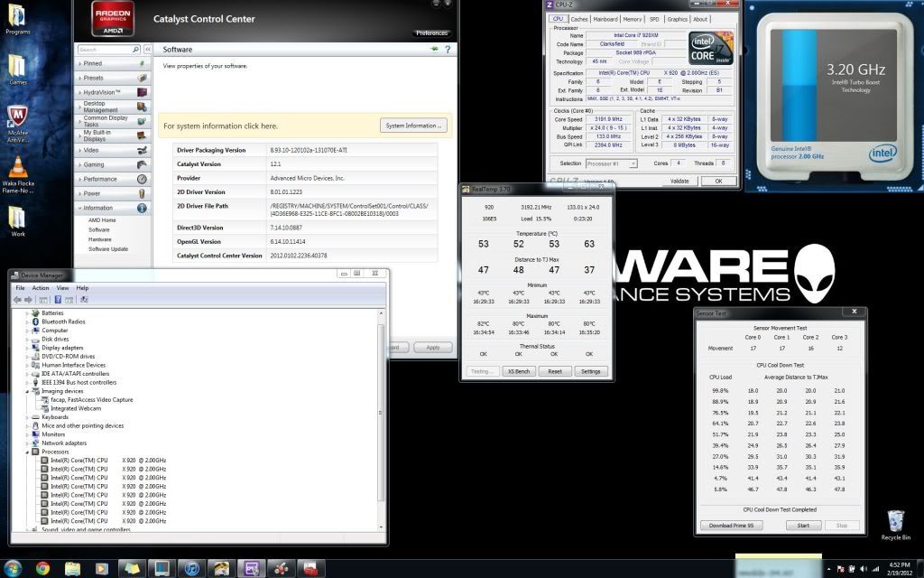Open Catalyst Preferences

432,33
